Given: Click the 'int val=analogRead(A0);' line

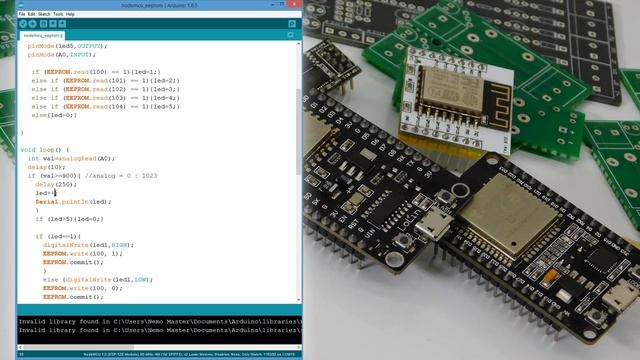Looking at the screenshot, I should pos(71,158).
